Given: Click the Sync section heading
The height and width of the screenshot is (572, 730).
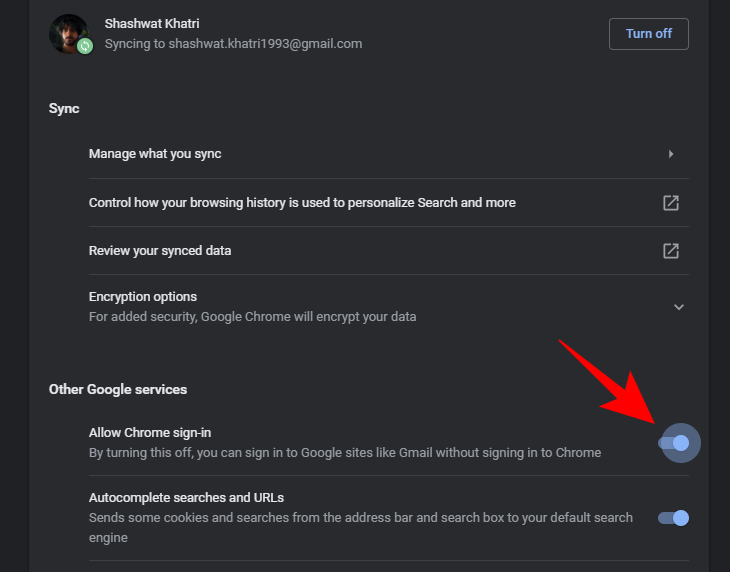Looking at the screenshot, I should 64,108.
